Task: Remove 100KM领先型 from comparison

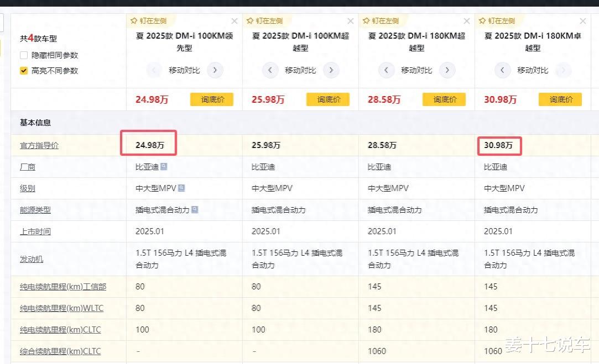Action: click(234, 21)
